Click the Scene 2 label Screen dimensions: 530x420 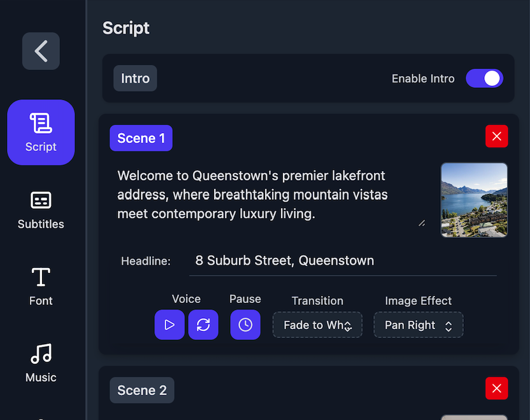click(x=141, y=390)
